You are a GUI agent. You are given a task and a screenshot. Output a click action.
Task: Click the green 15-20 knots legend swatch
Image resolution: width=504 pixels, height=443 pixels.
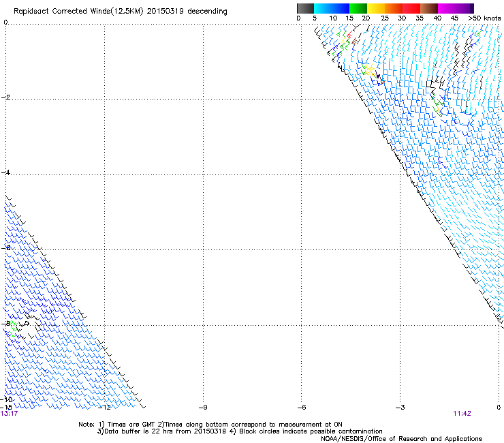(x=358, y=8)
